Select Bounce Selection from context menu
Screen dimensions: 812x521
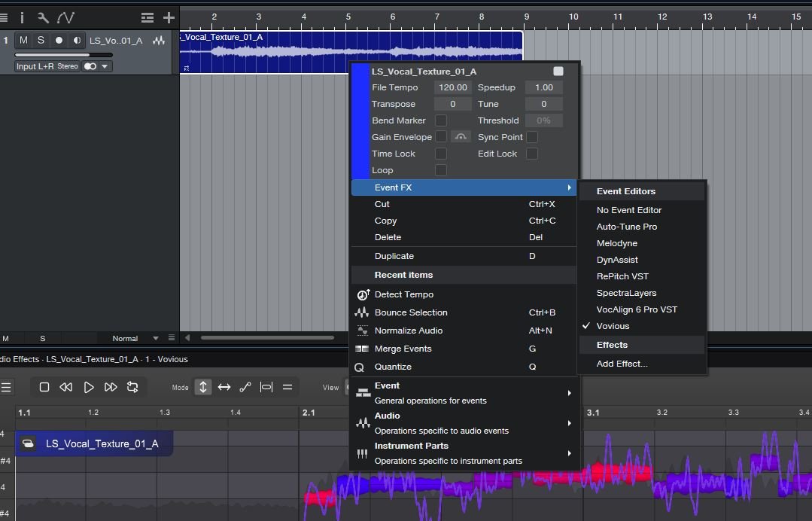[411, 312]
